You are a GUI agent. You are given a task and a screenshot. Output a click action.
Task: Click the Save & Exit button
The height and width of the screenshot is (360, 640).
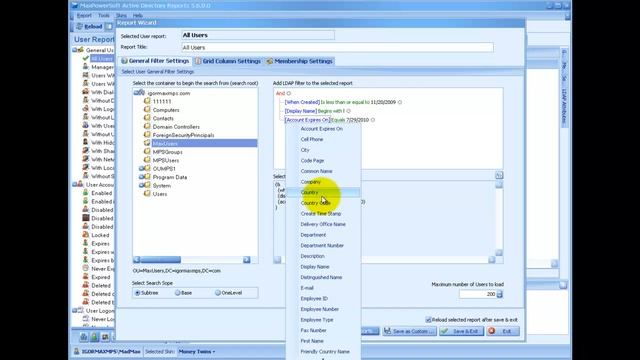pos(462,331)
